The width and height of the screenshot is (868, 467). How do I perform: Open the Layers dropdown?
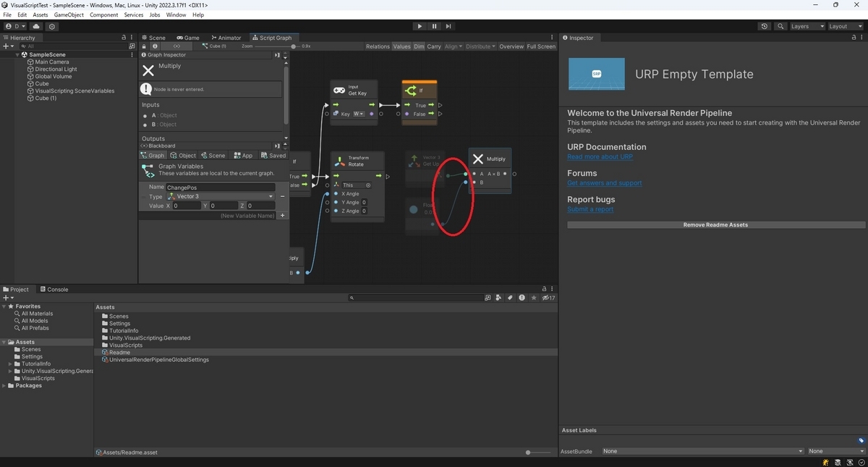coord(807,26)
